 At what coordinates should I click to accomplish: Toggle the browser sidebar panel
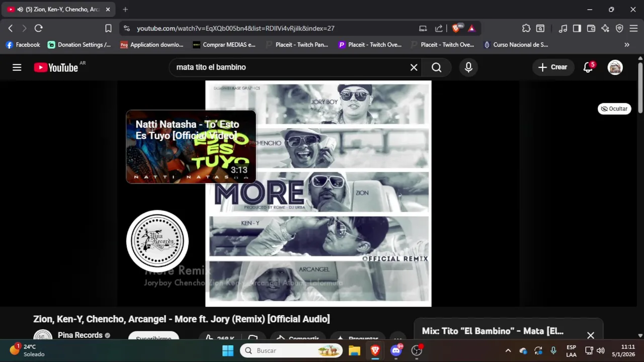click(577, 29)
